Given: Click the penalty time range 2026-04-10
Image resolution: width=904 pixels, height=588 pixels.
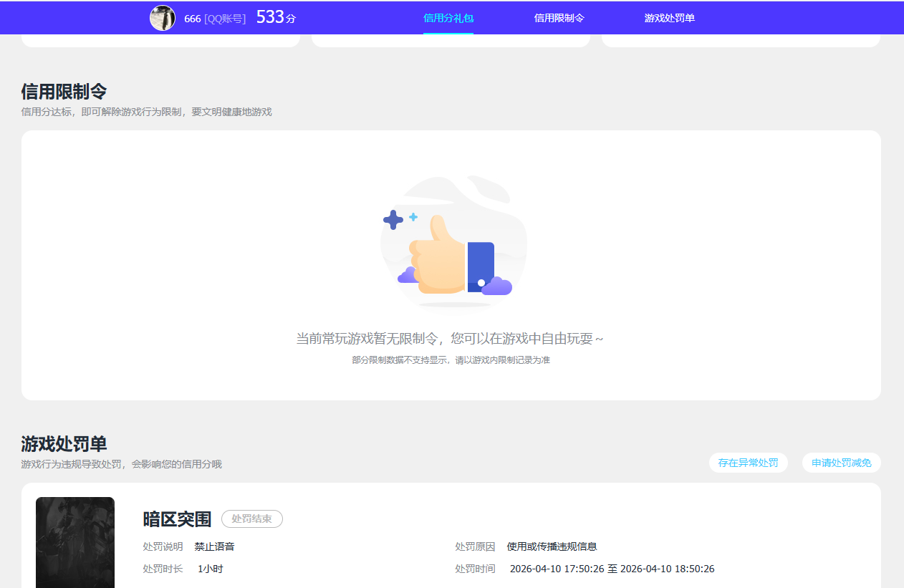Looking at the screenshot, I should pyautogui.click(x=612, y=569).
